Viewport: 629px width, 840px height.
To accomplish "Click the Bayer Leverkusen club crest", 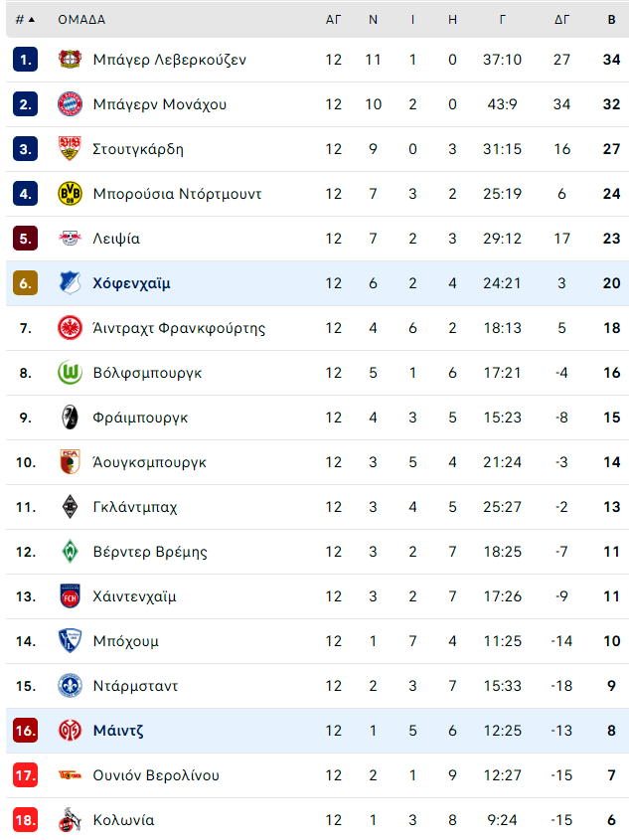I will [70, 59].
